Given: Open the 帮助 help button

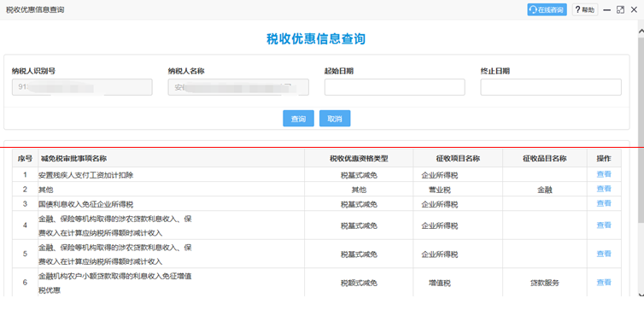Looking at the screenshot, I should point(585,10).
